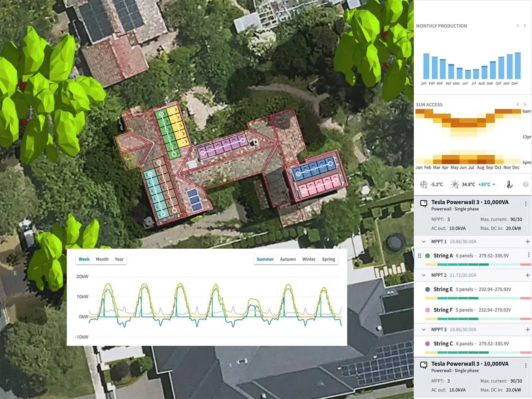Click String C voltage range bar
The width and height of the screenshot is (532, 399).
(x=478, y=352)
